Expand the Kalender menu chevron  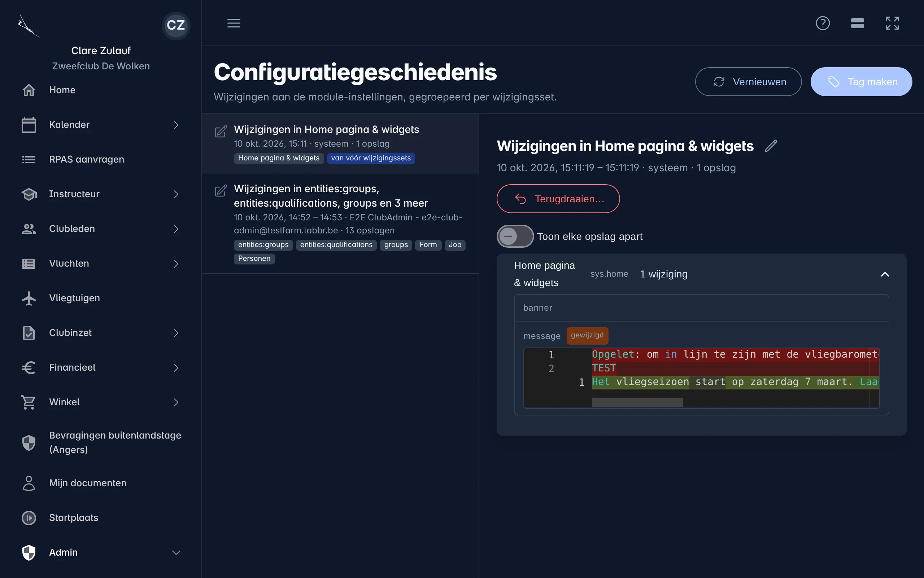pos(176,125)
